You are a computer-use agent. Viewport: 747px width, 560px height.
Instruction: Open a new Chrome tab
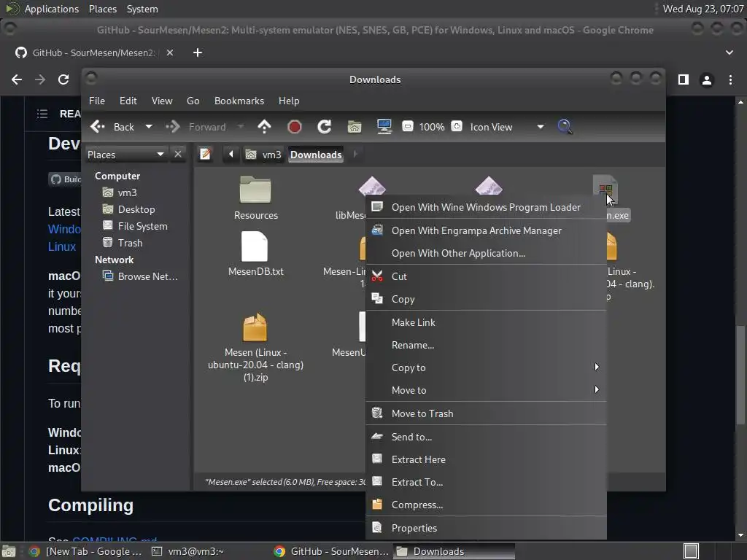(x=198, y=52)
